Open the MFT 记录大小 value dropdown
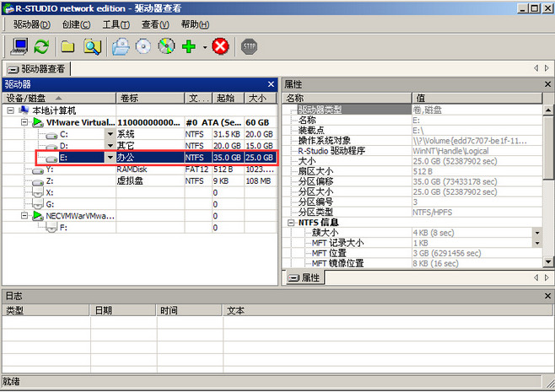The width and height of the screenshot is (555, 392). pos(537,243)
